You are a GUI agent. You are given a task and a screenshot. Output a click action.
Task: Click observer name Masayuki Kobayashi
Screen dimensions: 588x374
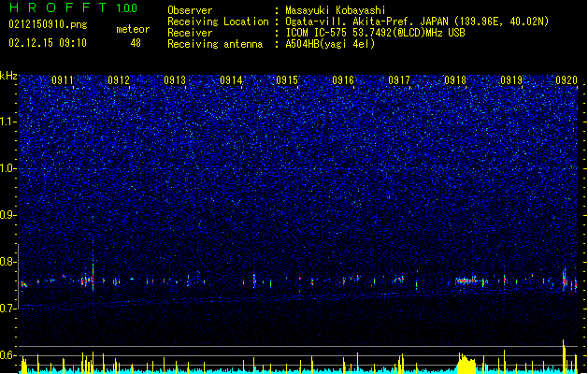coord(336,10)
